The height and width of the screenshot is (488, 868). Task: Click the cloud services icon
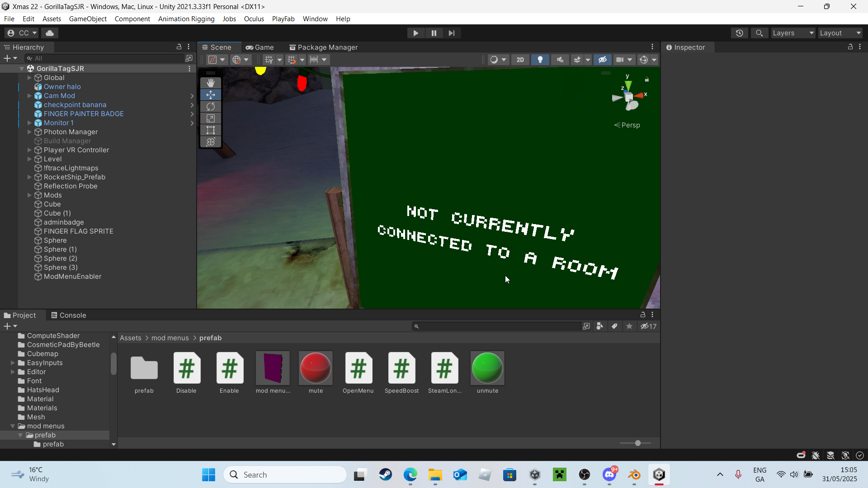(50, 33)
